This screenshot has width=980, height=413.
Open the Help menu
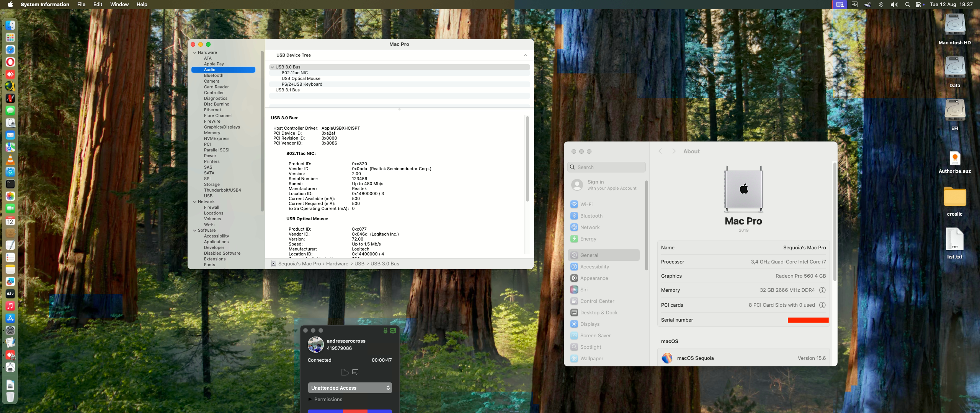(x=142, y=5)
